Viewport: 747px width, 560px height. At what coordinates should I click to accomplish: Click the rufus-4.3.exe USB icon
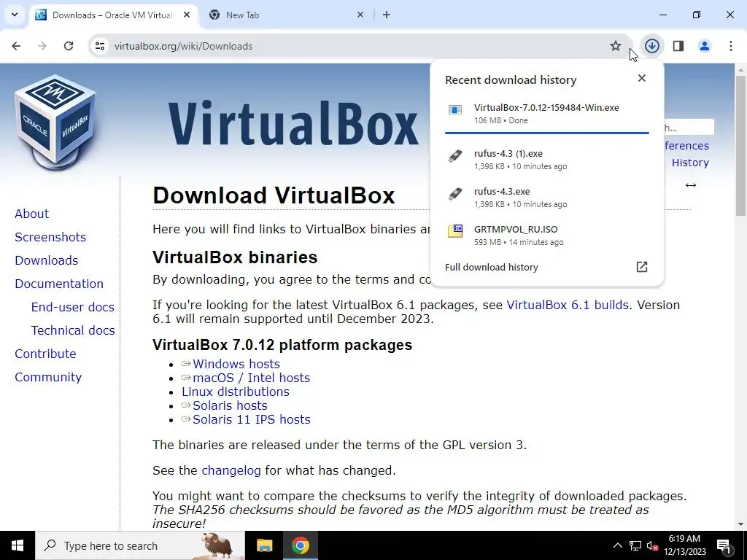pos(455,194)
